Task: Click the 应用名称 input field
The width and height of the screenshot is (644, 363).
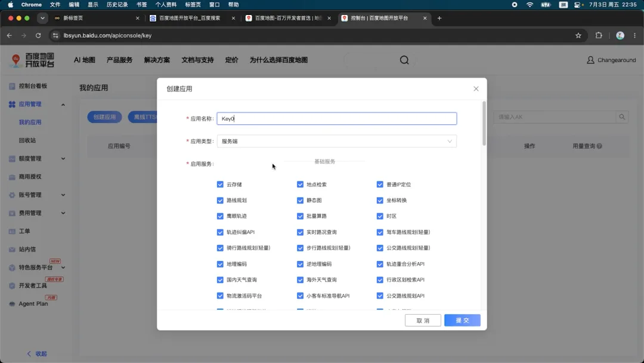Action: [x=336, y=118]
